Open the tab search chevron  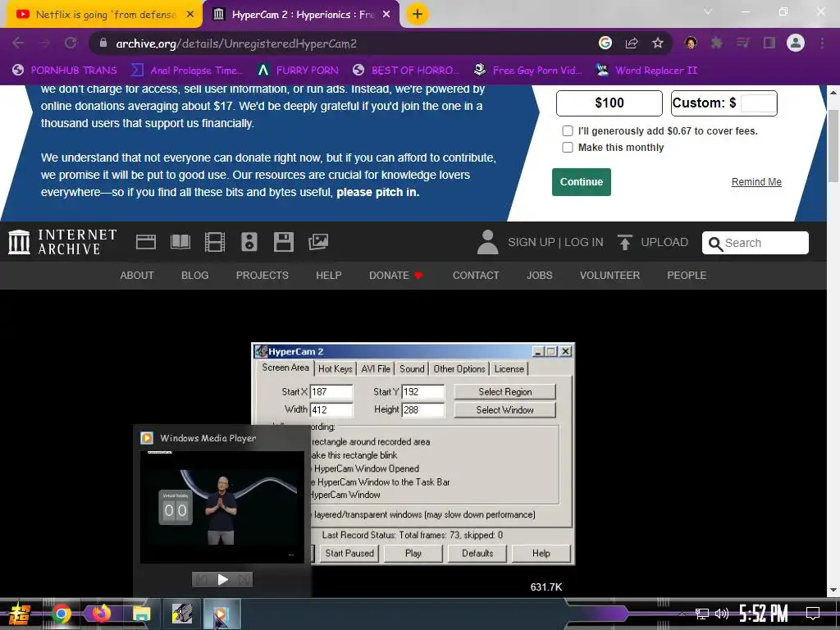tap(708, 11)
